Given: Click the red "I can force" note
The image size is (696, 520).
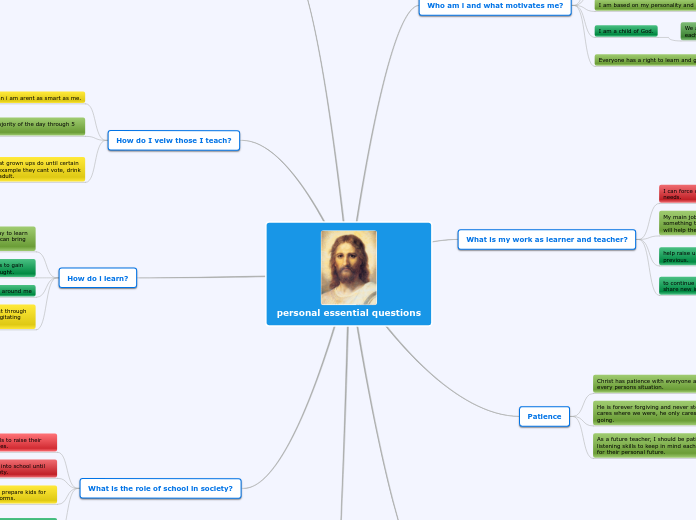Looking at the screenshot, I should pyautogui.click(x=678, y=194).
